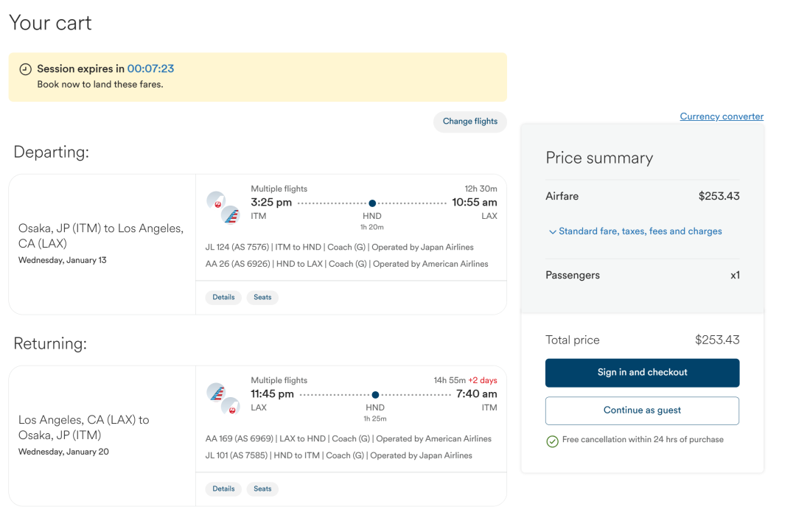Click the session timer clock icon
The height and width of the screenshot is (532, 796).
pos(25,69)
